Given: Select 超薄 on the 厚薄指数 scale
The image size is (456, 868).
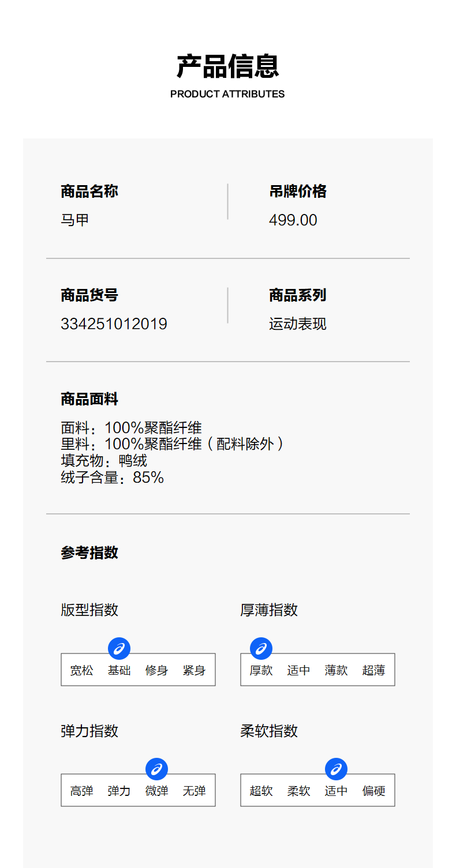Looking at the screenshot, I should pyautogui.click(x=373, y=671).
